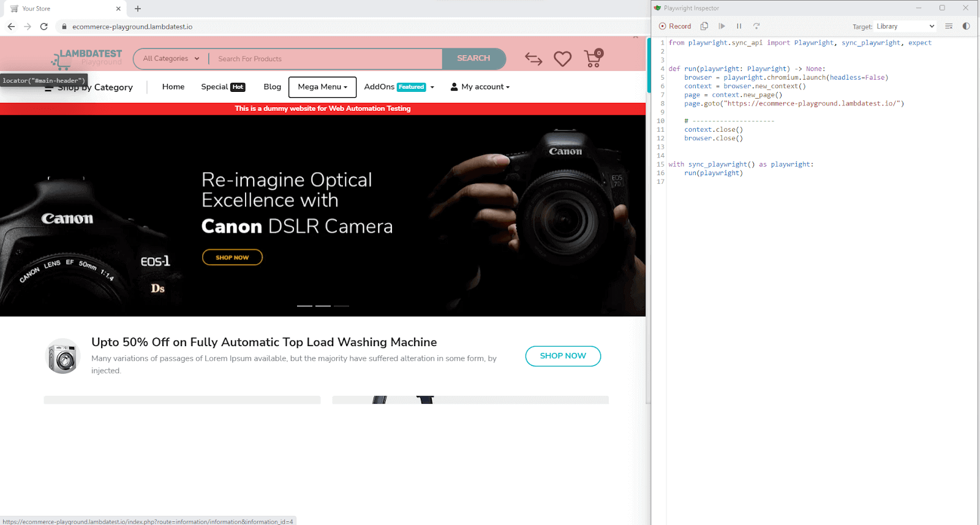
Task: Expand the AddOns Featured dropdown
Action: (399, 87)
